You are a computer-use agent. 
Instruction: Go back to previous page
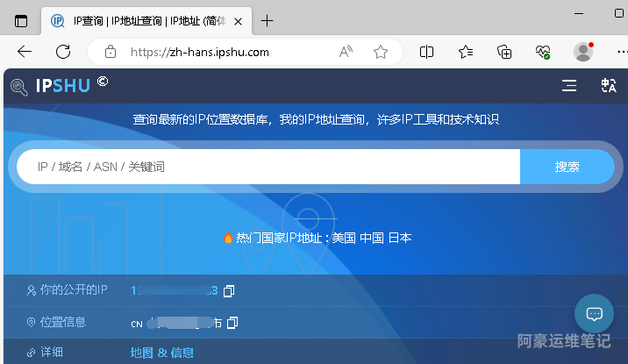pos(25,52)
